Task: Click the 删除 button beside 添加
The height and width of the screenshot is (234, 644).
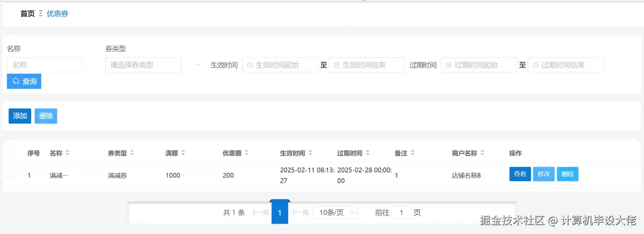Action: click(x=46, y=116)
